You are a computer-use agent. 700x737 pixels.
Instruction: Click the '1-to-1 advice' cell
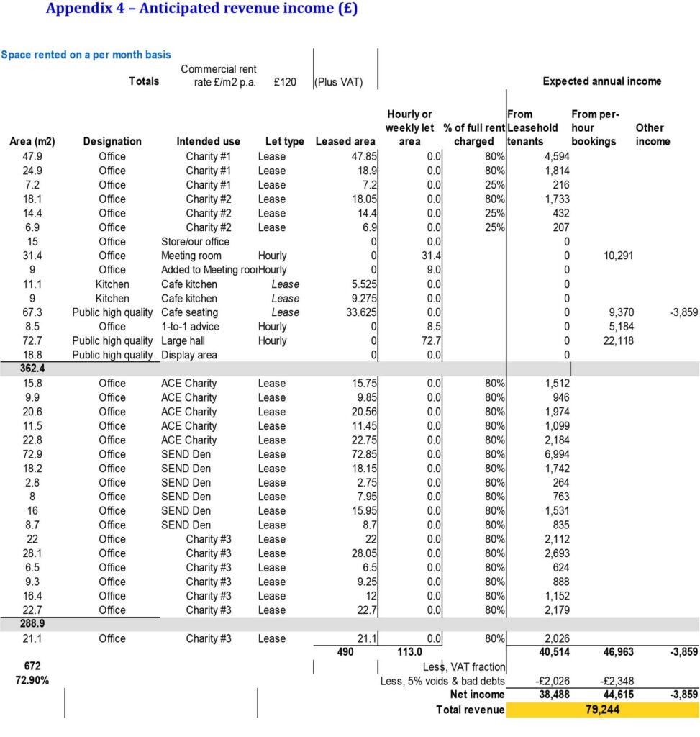coord(190,327)
